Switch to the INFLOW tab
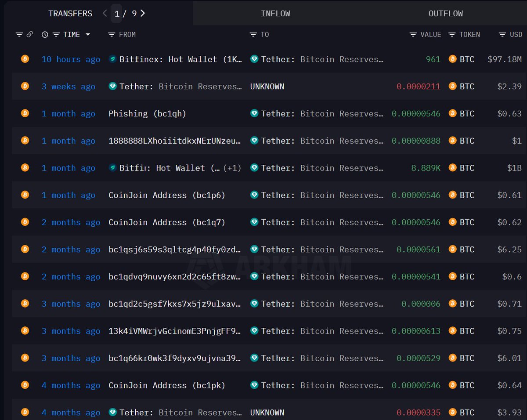This screenshot has width=527, height=420. coord(275,13)
